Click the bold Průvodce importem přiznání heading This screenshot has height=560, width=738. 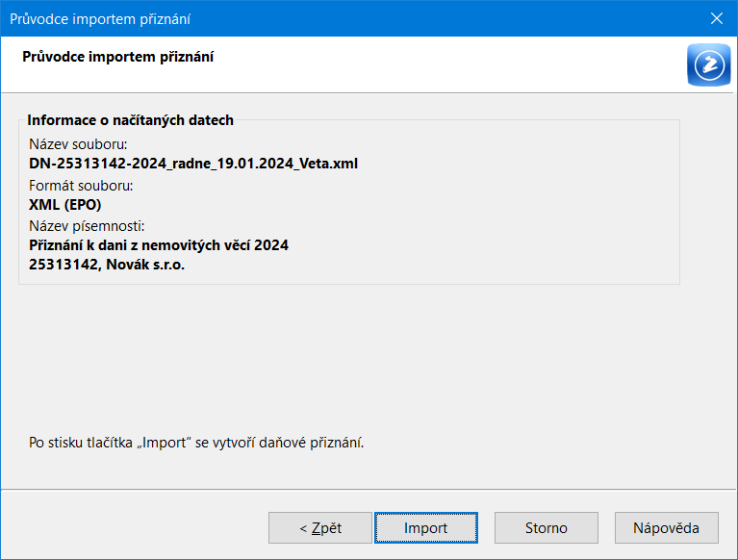point(117,57)
